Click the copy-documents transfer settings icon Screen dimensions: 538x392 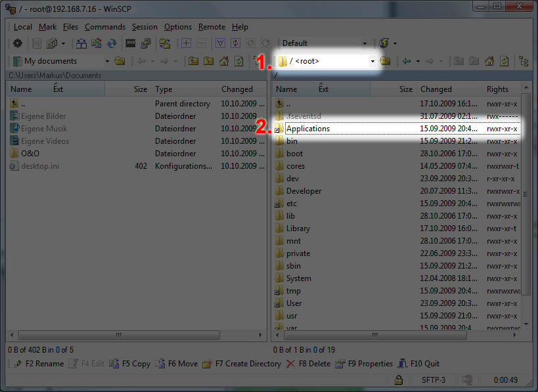tap(52, 43)
